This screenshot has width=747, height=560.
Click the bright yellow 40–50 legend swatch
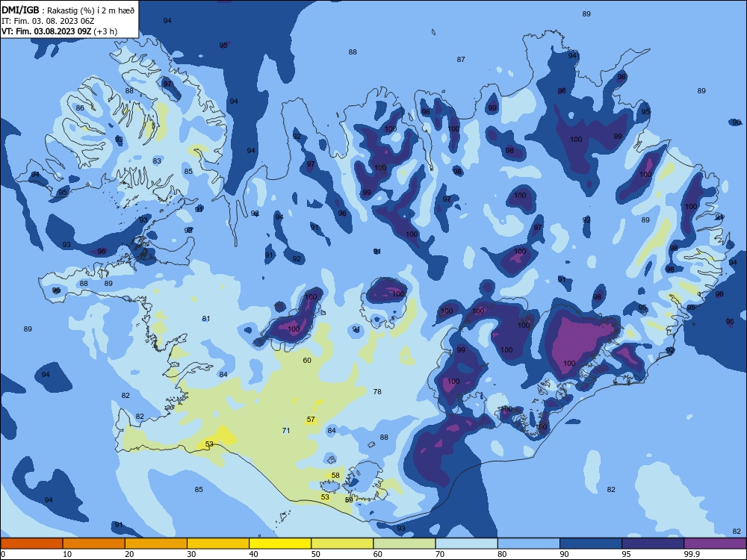280,544
